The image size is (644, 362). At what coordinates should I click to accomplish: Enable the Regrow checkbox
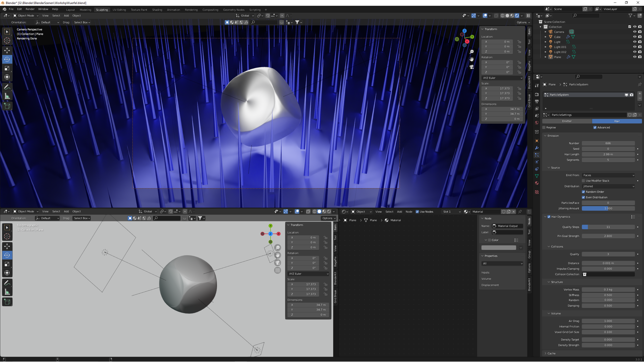pyautogui.click(x=544, y=127)
